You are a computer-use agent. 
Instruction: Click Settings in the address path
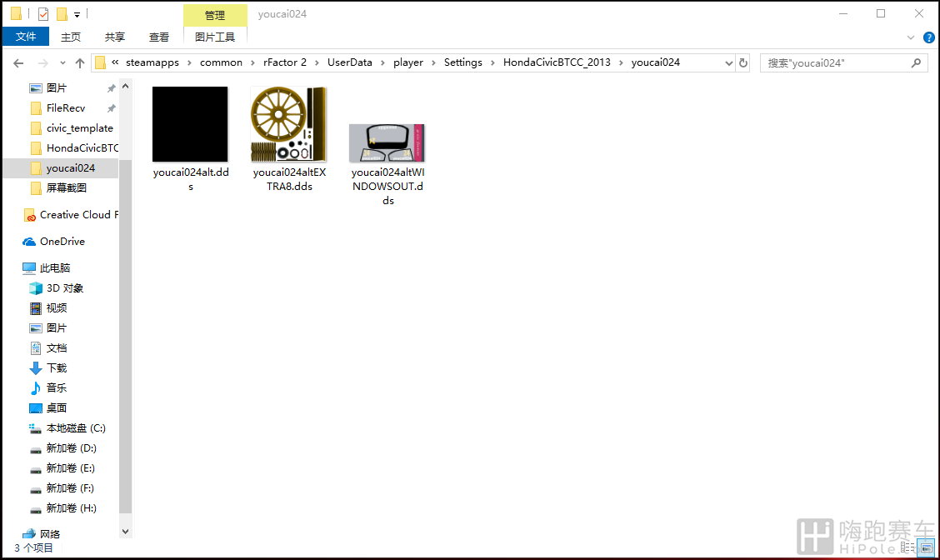pyautogui.click(x=462, y=62)
